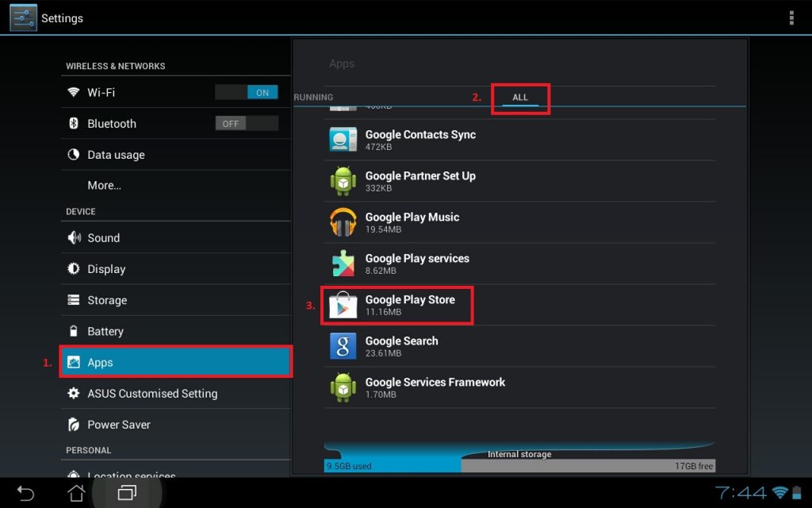Toggle the Wi-Fi ON switch
The height and width of the screenshot is (508, 812).
247,92
